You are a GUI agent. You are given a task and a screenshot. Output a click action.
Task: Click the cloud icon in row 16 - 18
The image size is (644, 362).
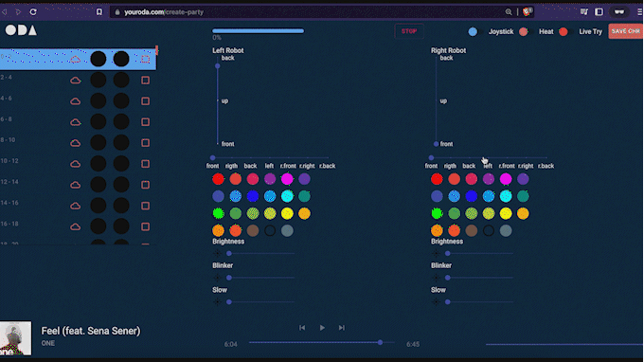(x=76, y=226)
